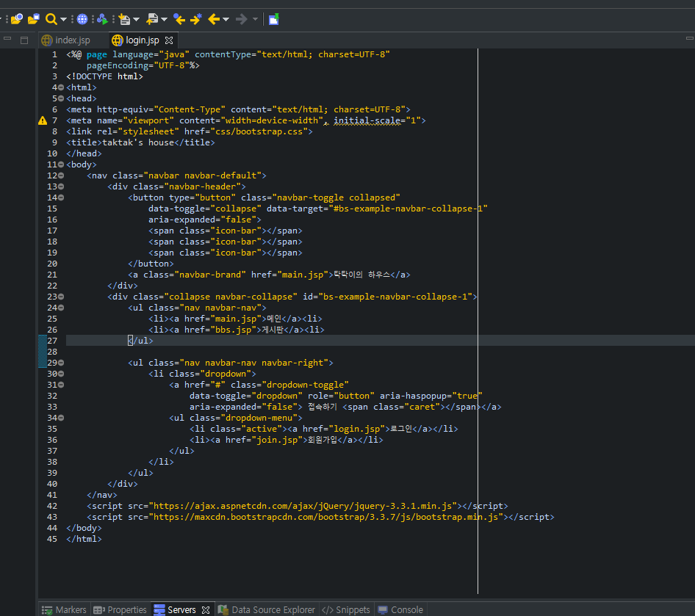Open the Back history dropdown arrow
The height and width of the screenshot is (616, 695).
tap(226, 19)
